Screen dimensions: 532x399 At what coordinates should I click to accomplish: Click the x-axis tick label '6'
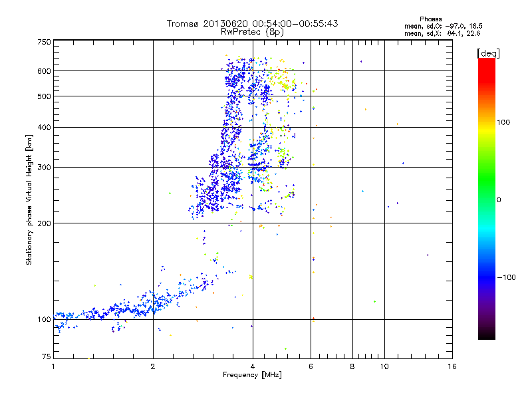click(311, 366)
